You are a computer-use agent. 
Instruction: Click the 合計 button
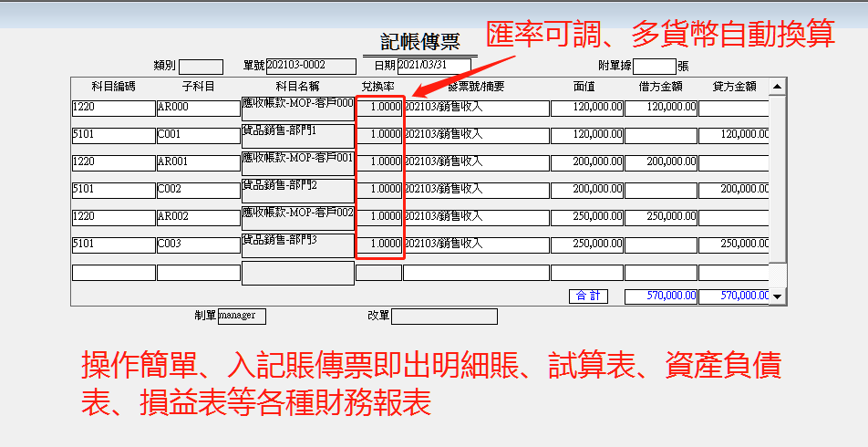[x=588, y=296]
